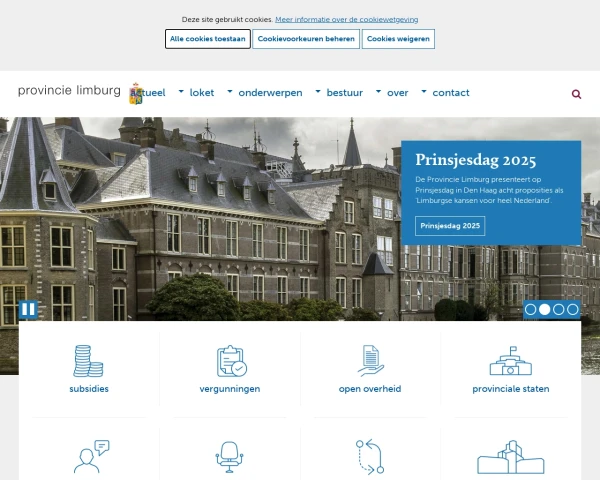Click the Limburg coat of arms icon
The image size is (600, 480).
(136, 93)
